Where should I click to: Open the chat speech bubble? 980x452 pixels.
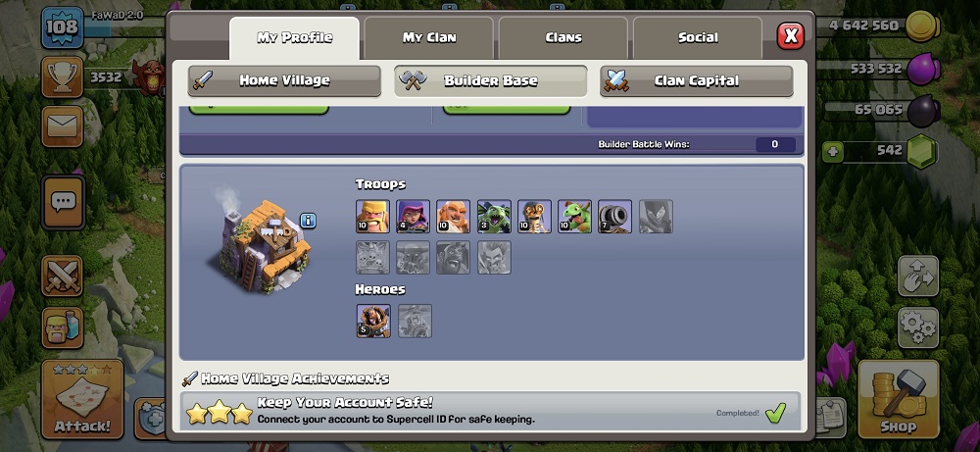pos(63,202)
